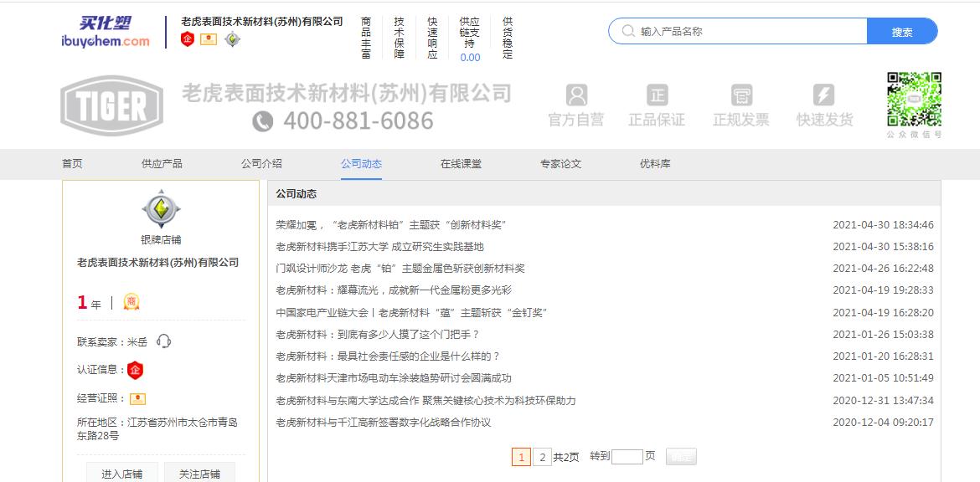Click sidebar company name 老虎表面技术新材料
The height and width of the screenshot is (482, 980).
tap(158, 263)
